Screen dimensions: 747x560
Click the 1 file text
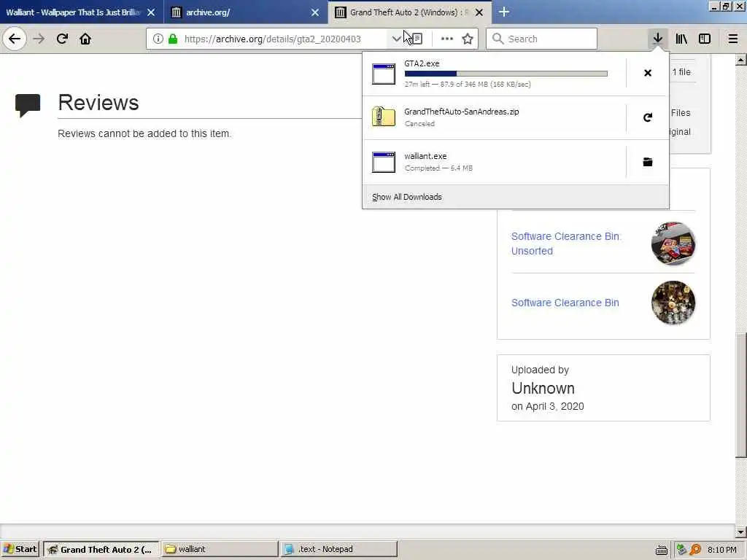pos(681,72)
